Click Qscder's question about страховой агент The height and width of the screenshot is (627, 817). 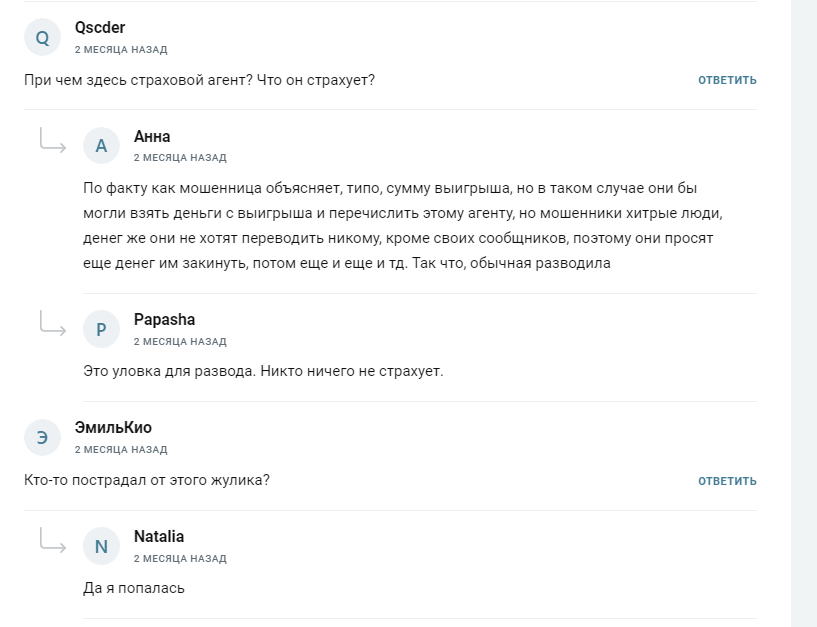(x=199, y=79)
